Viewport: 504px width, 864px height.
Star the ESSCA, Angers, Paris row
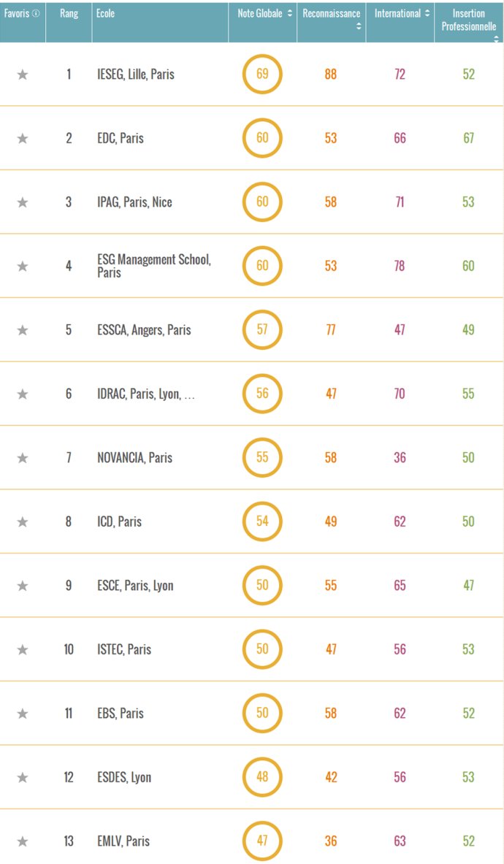[x=23, y=330]
